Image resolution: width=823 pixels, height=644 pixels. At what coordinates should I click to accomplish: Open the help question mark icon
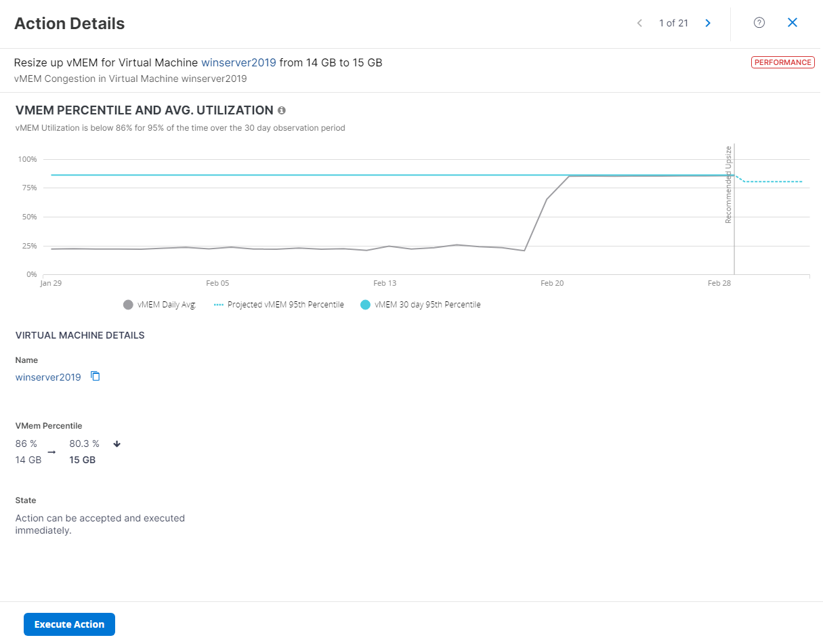[x=759, y=23]
